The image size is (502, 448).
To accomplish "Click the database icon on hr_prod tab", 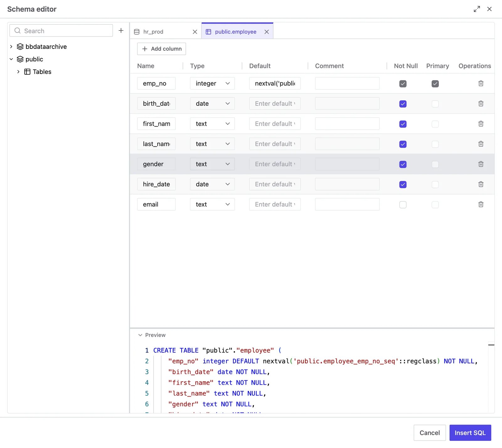I will 137,32.
